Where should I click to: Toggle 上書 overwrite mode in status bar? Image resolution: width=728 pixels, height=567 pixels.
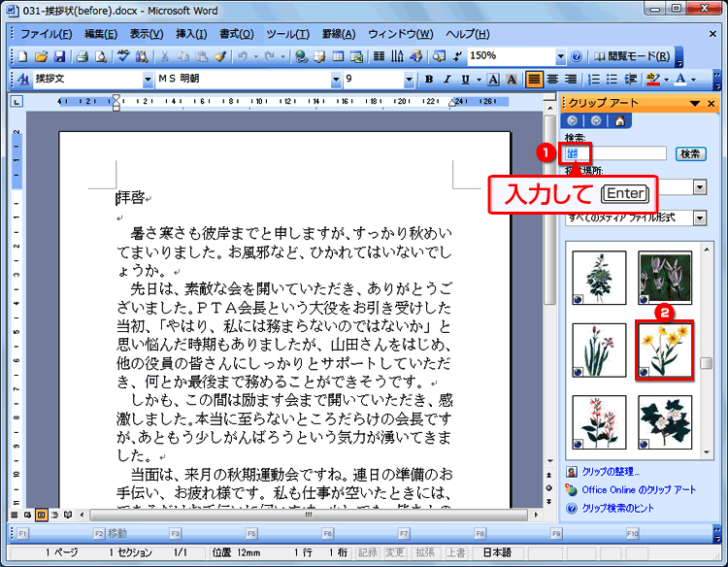[455, 552]
